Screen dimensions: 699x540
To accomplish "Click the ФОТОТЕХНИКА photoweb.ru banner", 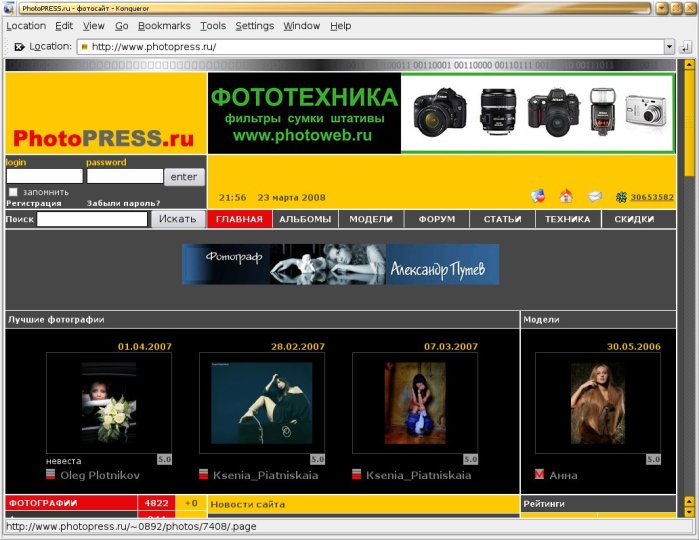I will (x=441, y=113).
